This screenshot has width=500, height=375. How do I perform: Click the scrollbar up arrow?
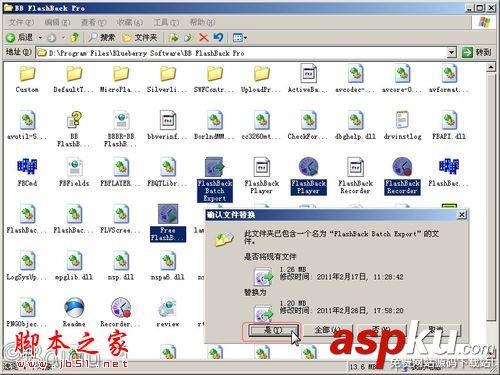tap(491, 68)
